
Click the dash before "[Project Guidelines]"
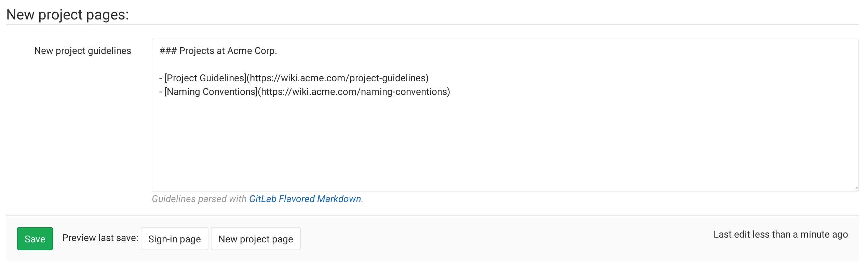click(x=161, y=78)
